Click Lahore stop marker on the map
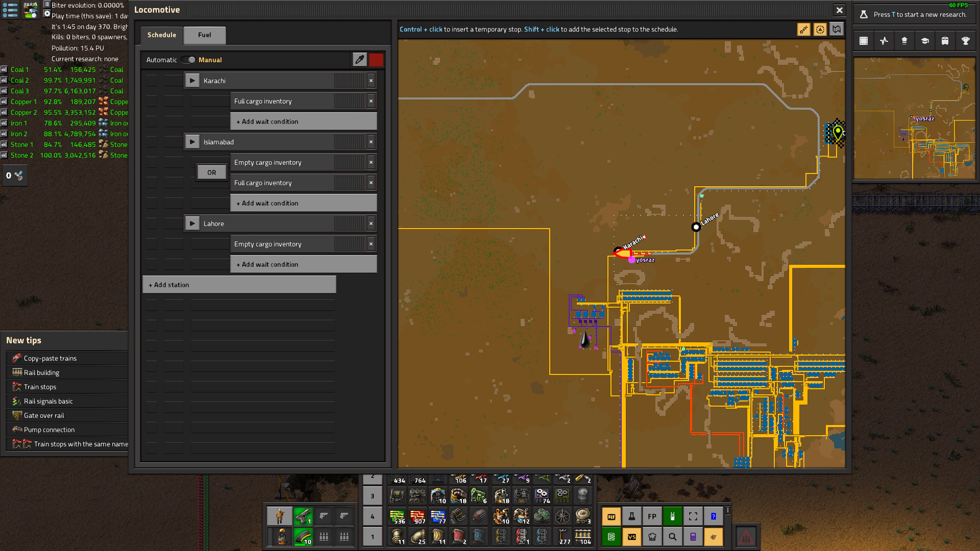Image resolution: width=980 pixels, height=551 pixels. tap(696, 227)
